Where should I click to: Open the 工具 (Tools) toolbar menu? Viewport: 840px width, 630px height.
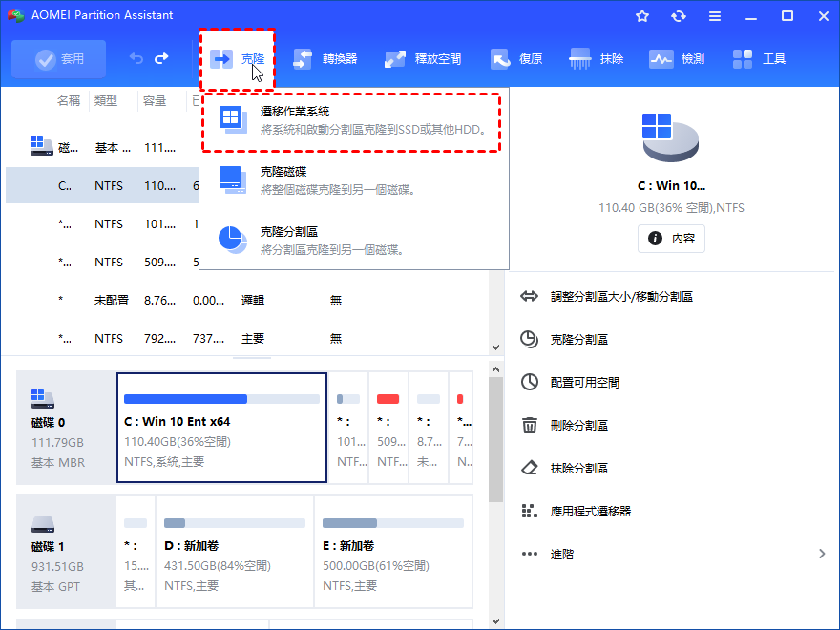(x=759, y=59)
